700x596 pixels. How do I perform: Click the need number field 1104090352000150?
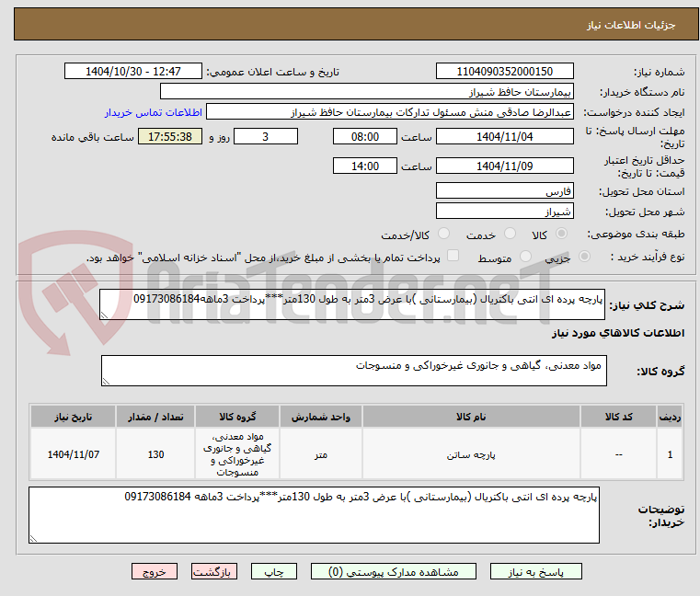coord(504,72)
